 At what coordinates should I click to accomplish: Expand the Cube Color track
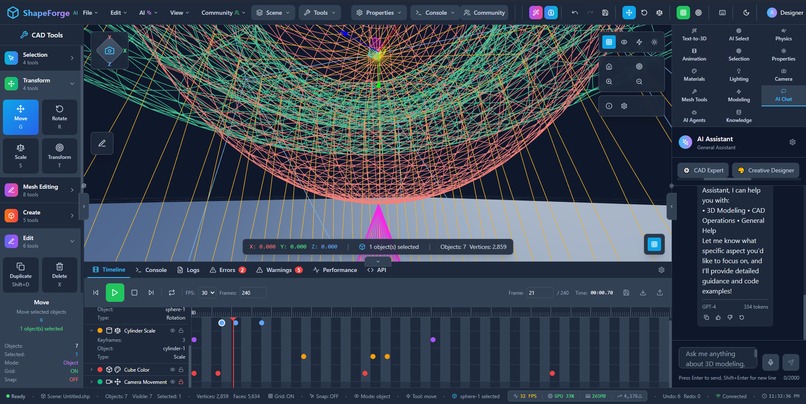(x=92, y=370)
